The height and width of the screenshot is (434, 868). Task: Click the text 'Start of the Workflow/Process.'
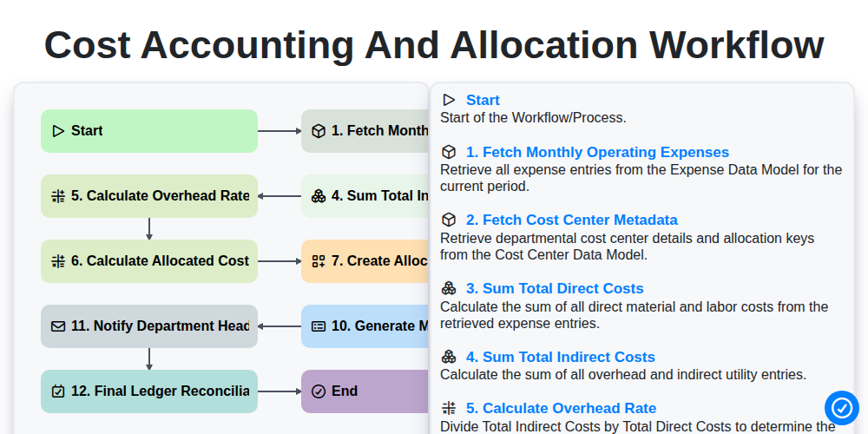point(533,118)
